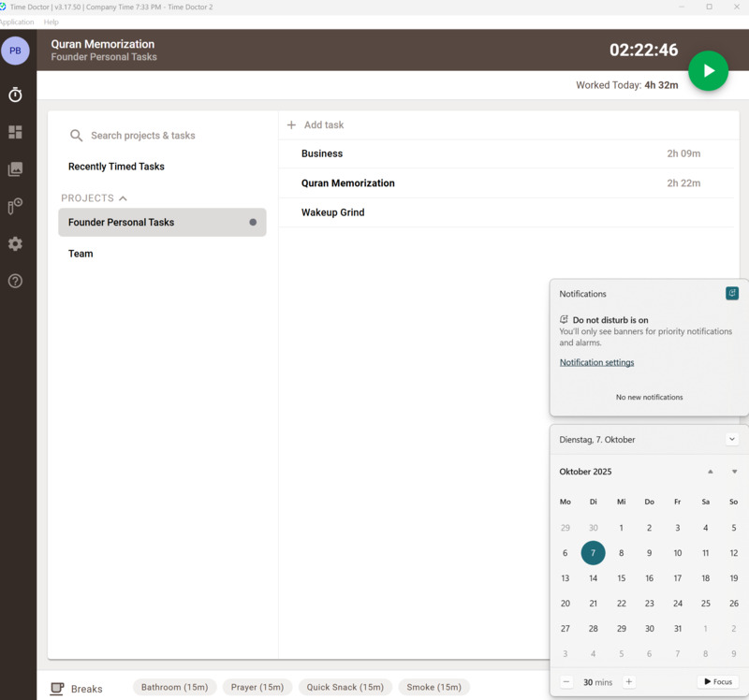Open the help question mark icon
This screenshot has width=749, height=700.
tap(15, 281)
